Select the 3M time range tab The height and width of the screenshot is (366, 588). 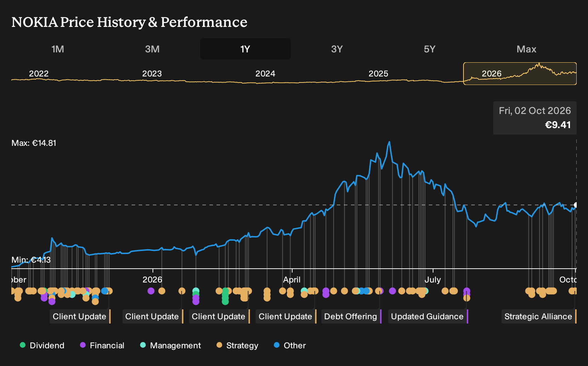[x=152, y=49]
